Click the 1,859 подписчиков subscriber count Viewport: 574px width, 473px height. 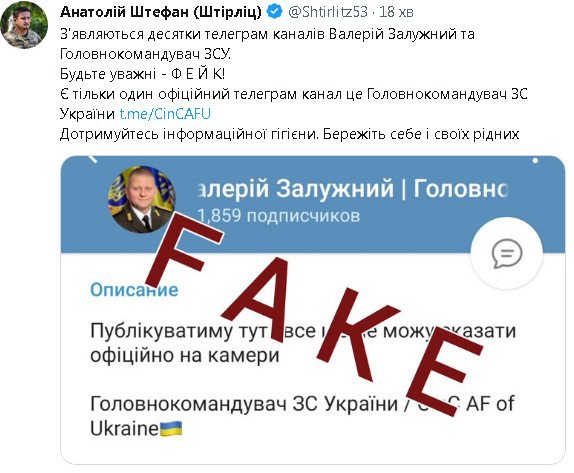pos(279,216)
